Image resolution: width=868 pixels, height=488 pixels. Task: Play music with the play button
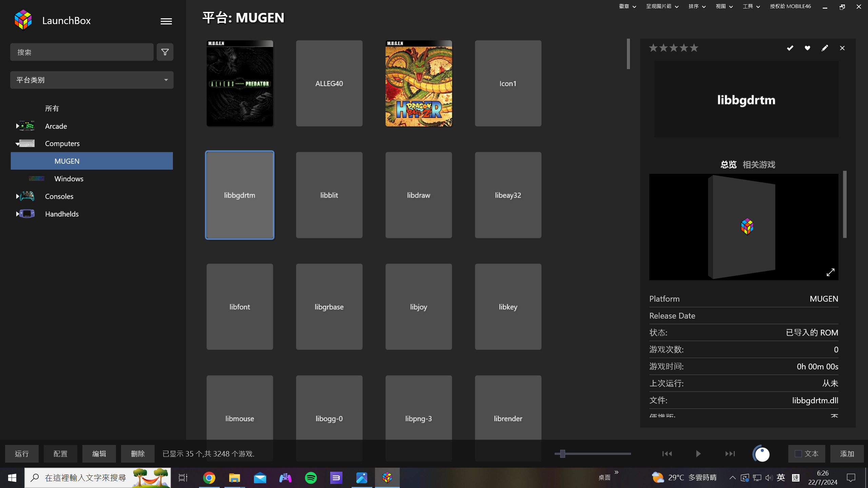click(x=698, y=453)
